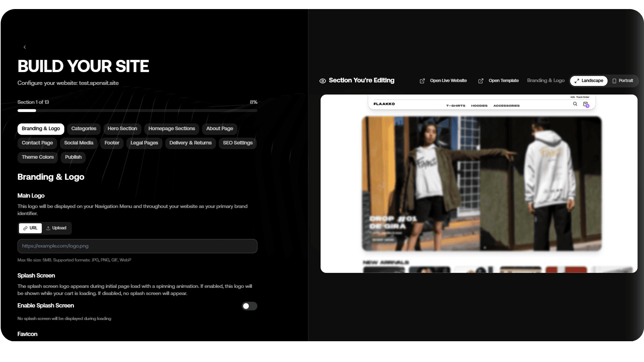The image size is (644, 362).
Task: Click the Section You're Editing heading
Action: click(362, 80)
